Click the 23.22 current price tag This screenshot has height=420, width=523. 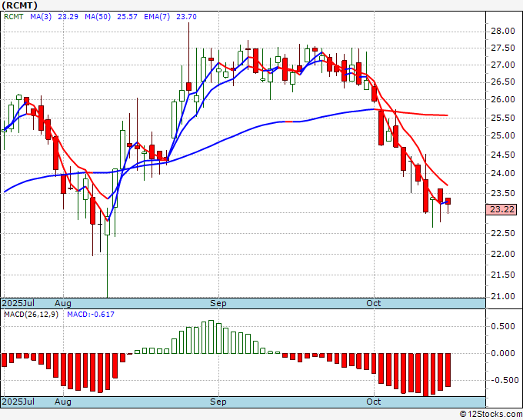tap(502, 209)
